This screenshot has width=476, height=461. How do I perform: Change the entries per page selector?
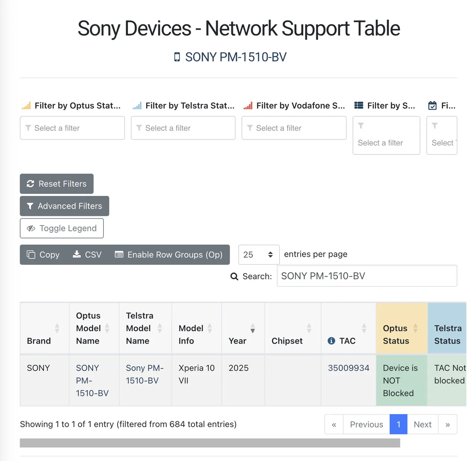click(259, 255)
